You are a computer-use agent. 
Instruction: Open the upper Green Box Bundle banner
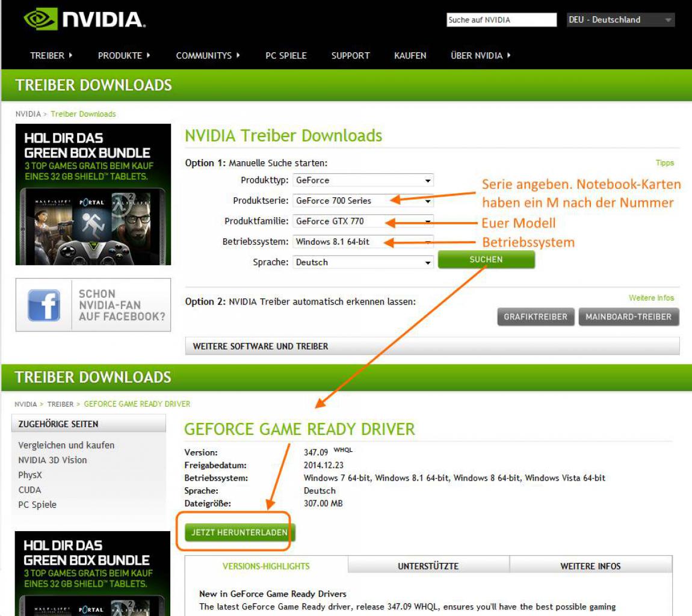point(93,194)
